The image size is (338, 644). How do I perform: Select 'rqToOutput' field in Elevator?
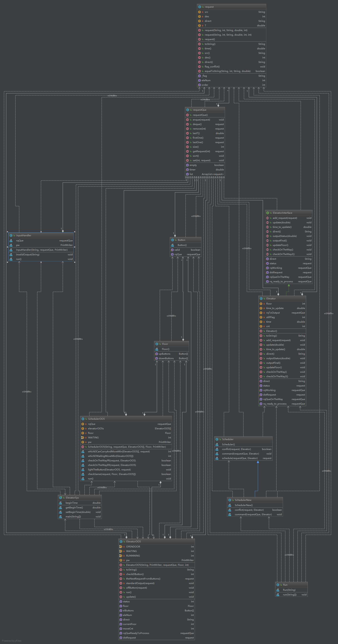[282, 313]
